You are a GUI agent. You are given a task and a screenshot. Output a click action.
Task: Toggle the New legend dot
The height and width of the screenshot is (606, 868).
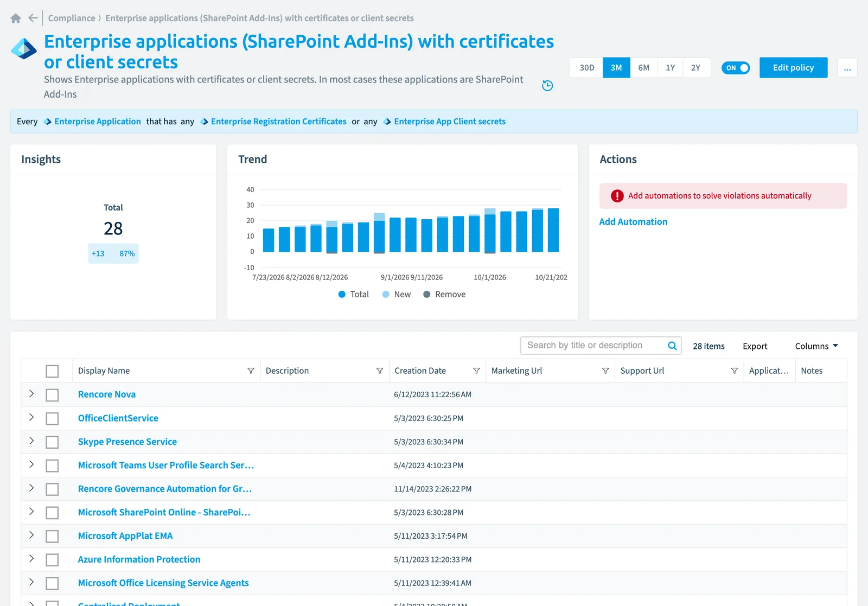[386, 294]
